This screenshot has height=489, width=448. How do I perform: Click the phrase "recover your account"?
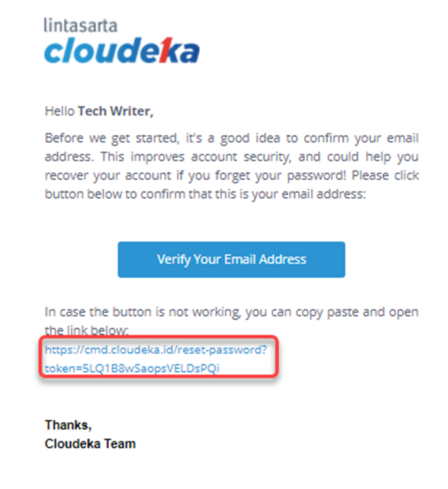click(x=108, y=176)
